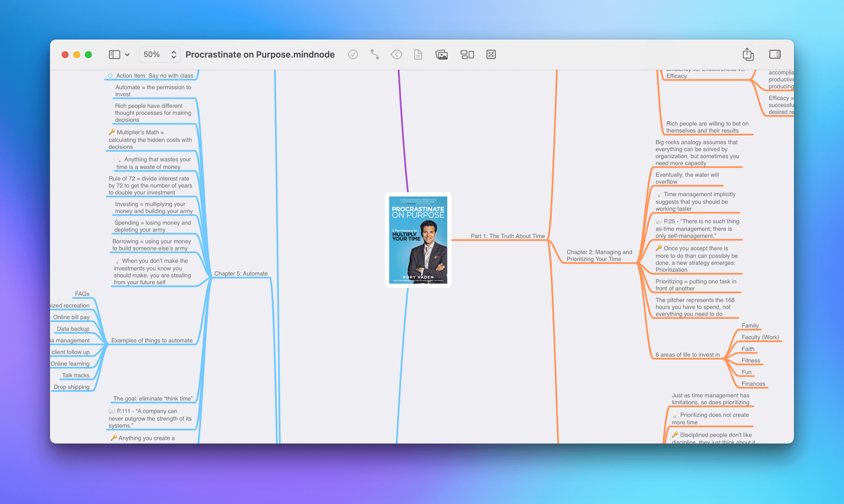Screen dimensions: 844x504
Task: Select the Talk tracks node
Action: coord(76,375)
